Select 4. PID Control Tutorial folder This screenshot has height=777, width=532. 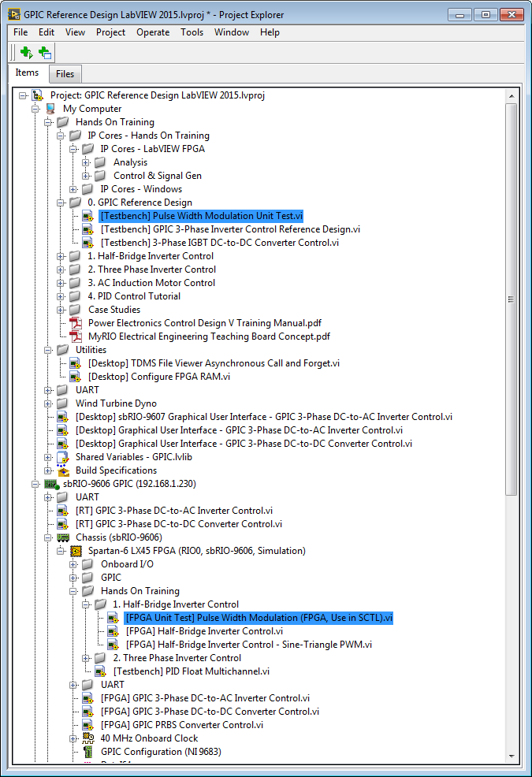point(134,296)
